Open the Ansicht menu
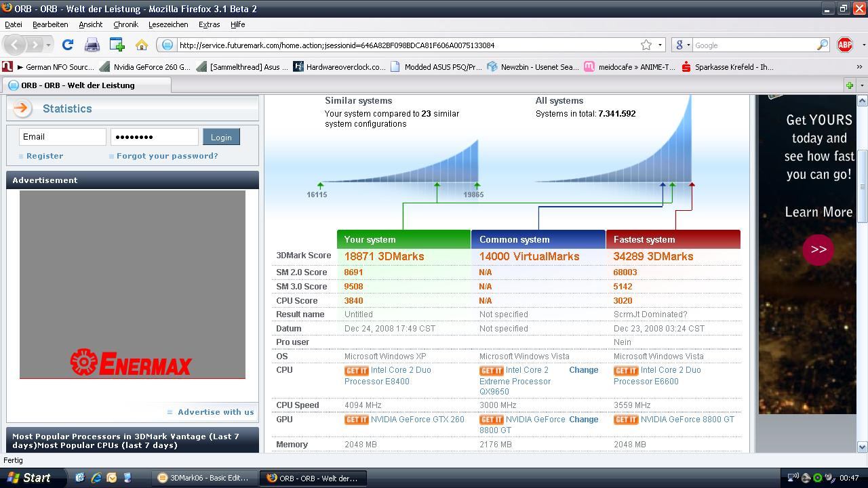 pyautogui.click(x=90, y=24)
